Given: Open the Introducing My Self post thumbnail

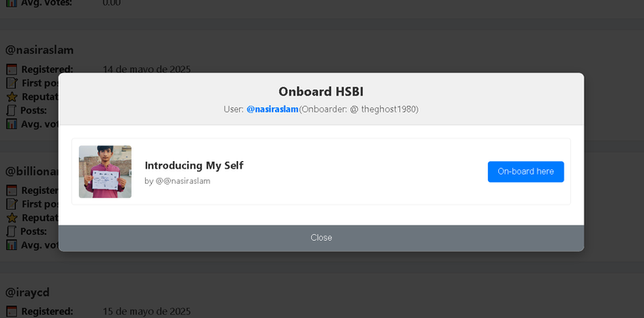Looking at the screenshot, I should [105, 172].
